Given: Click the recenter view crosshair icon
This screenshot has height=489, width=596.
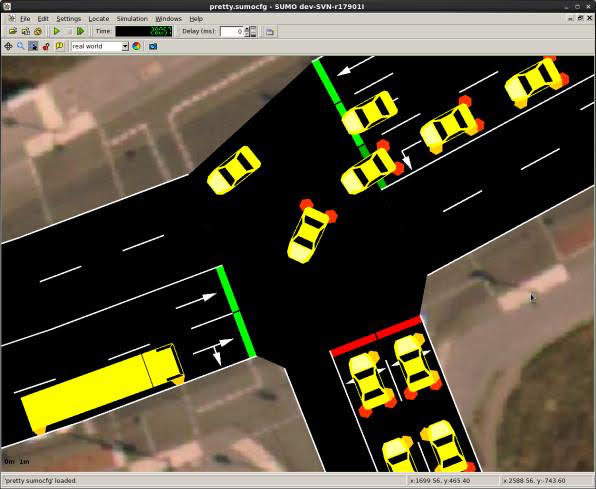Looking at the screenshot, I should tap(8, 46).
